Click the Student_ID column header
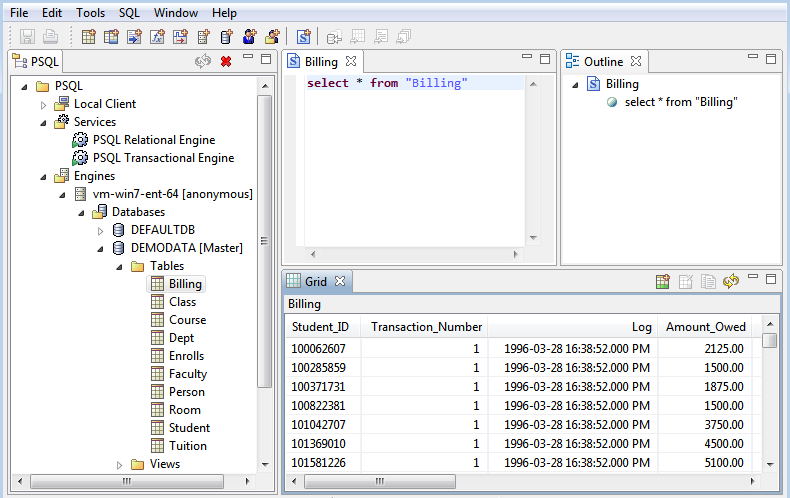This screenshot has width=790, height=498. pos(322,327)
